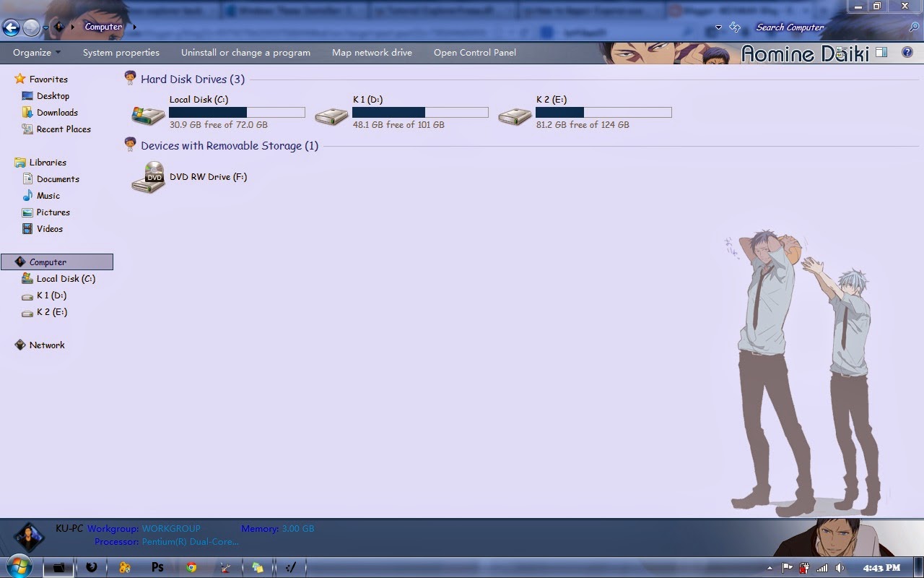The width and height of the screenshot is (924, 578).
Task: Click the orange control panel taskbar icon
Action: point(125,567)
